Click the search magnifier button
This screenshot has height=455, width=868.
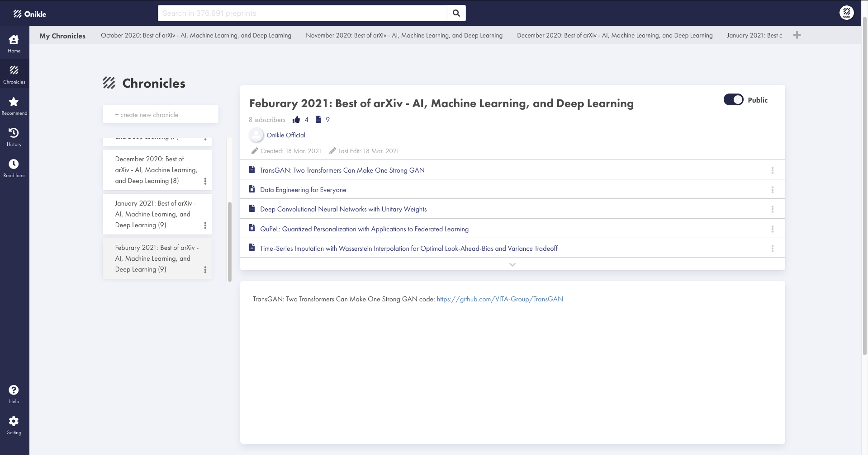tap(456, 13)
